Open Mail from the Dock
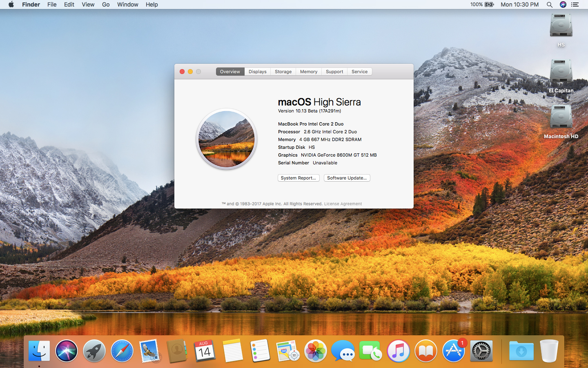 (149, 351)
